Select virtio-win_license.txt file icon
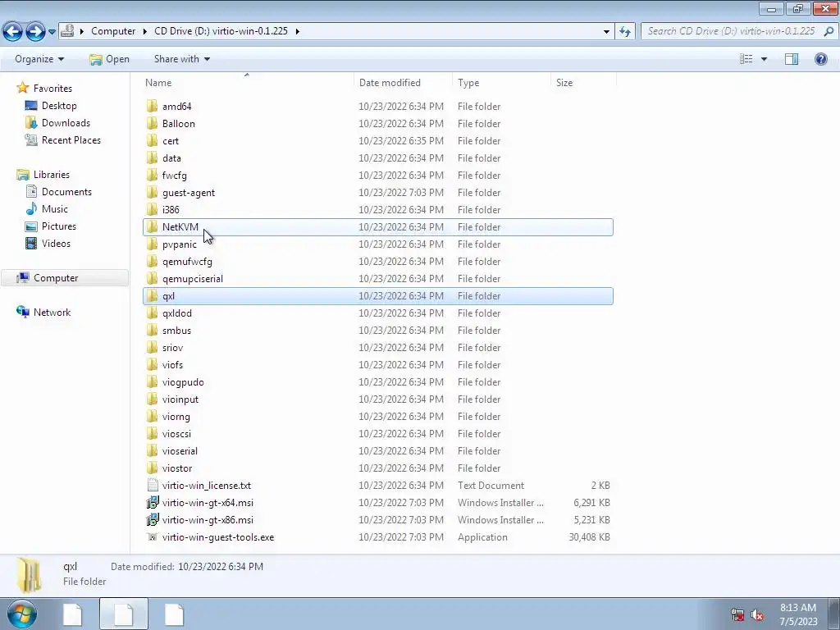Image resolution: width=840 pixels, height=630 pixels. (152, 485)
